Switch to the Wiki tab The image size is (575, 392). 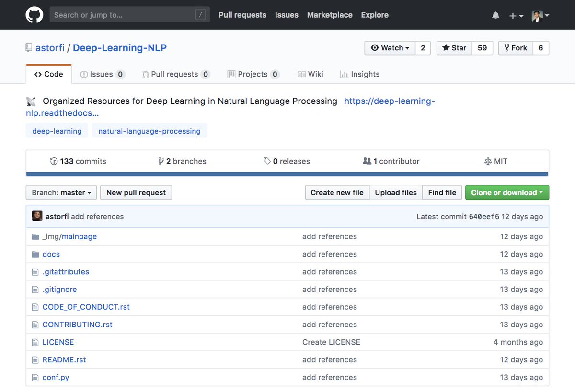[310, 74]
